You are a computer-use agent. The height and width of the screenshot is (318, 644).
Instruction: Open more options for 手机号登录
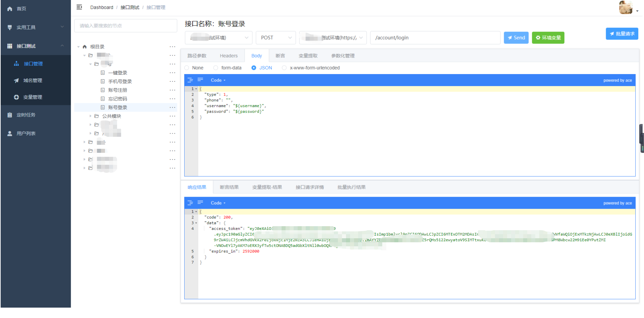[x=172, y=81]
